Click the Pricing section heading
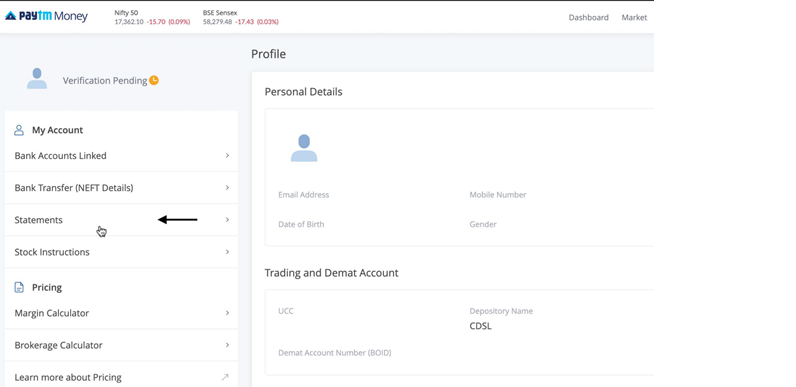 tap(47, 287)
